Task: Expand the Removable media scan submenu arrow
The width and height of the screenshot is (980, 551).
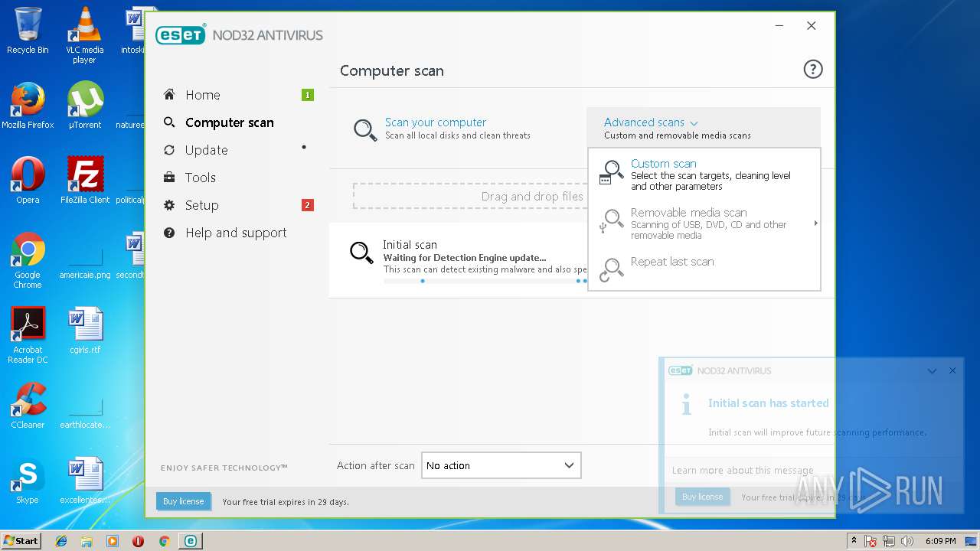Action: pos(815,223)
